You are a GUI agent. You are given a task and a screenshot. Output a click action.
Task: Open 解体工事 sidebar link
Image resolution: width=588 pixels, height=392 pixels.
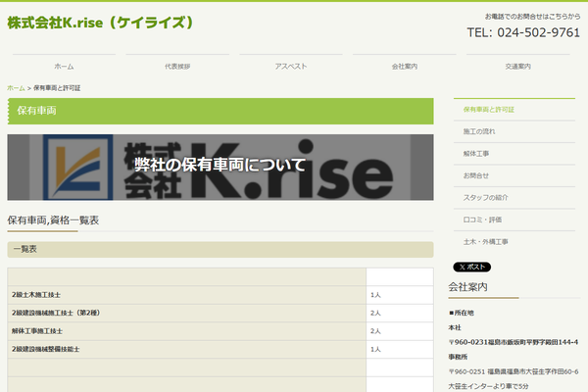point(514,154)
